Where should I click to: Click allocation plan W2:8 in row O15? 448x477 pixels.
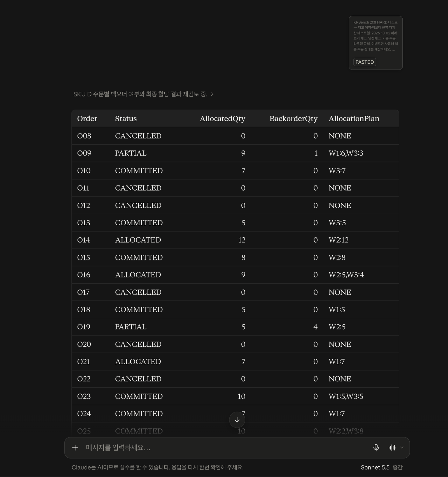tap(337, 258)
